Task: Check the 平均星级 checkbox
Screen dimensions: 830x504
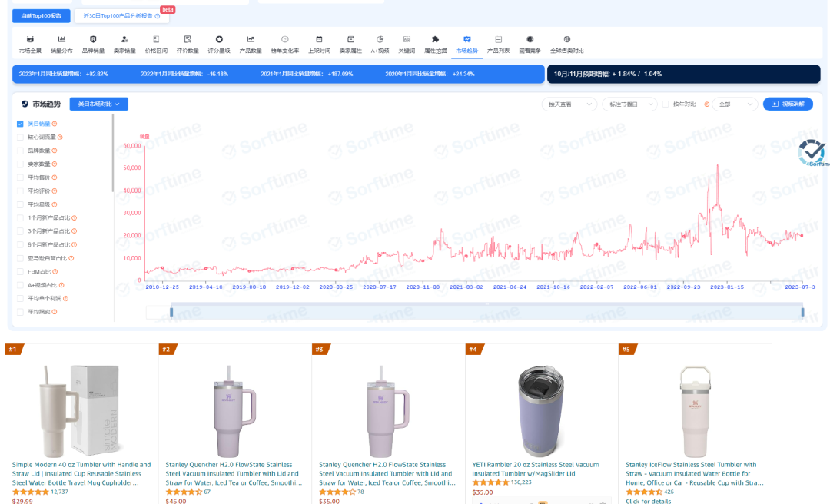Action: click(x=20, y=204)
